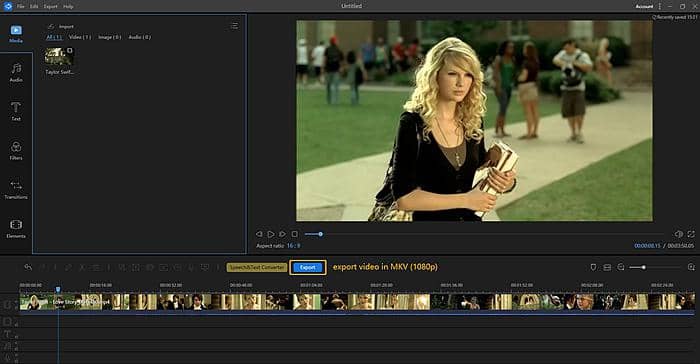Open the Speech&Text Converter
Image resolution: width=700 pixels, height=364 pixels.
[257, 267]
